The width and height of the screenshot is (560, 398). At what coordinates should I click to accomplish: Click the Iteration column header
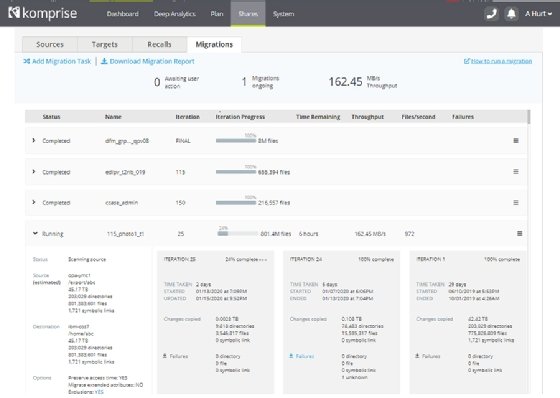[188, 117]
